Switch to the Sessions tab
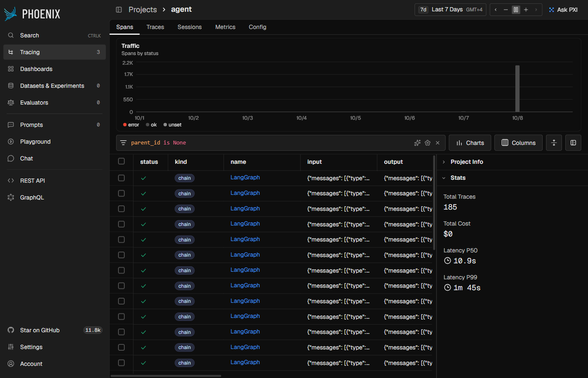 [189, 27]
